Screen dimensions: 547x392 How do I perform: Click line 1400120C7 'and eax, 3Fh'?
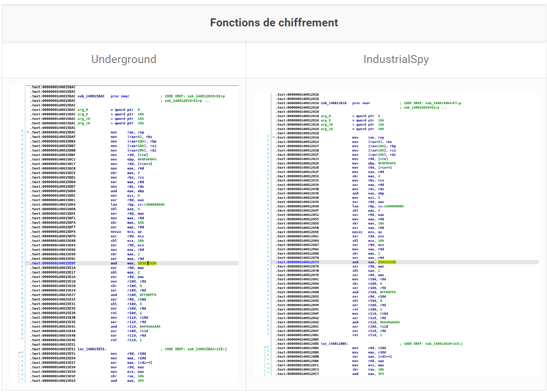pos(330,374)
